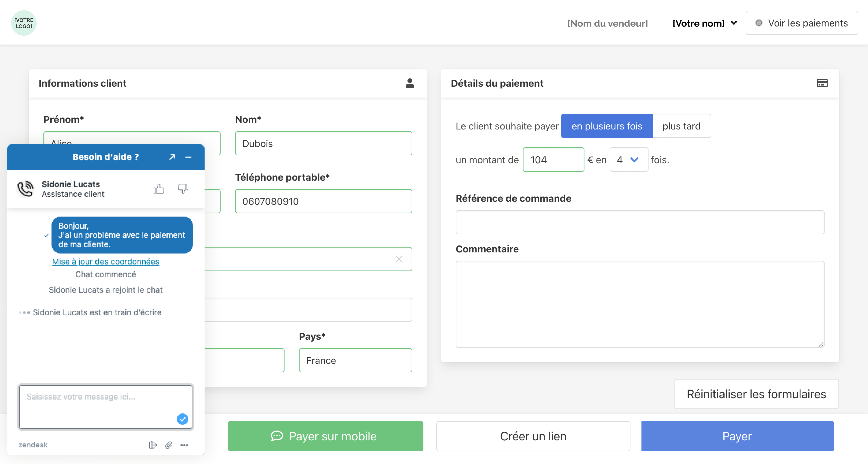Click Sidonie Lucats a rejoint le chat text
The width and height of the screenshot is (868, 464).
(x=105, y=290)
